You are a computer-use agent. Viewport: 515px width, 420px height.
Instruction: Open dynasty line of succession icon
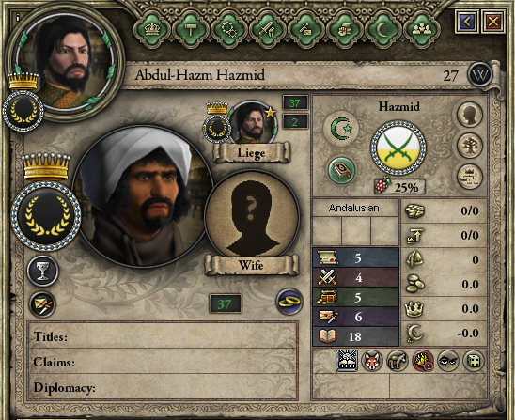tap(470, 177)
